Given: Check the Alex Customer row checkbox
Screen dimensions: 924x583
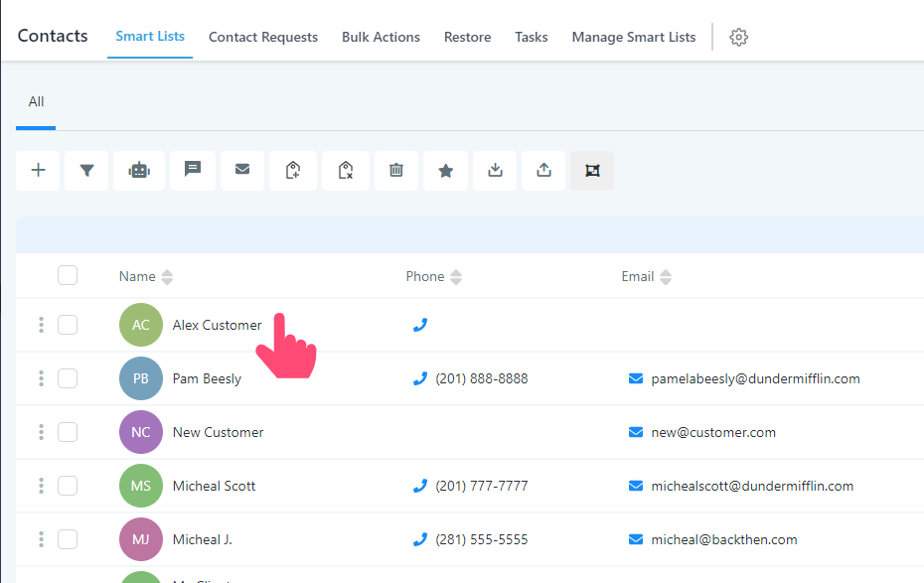Looking at the screenshot, I should coord(68,325).
